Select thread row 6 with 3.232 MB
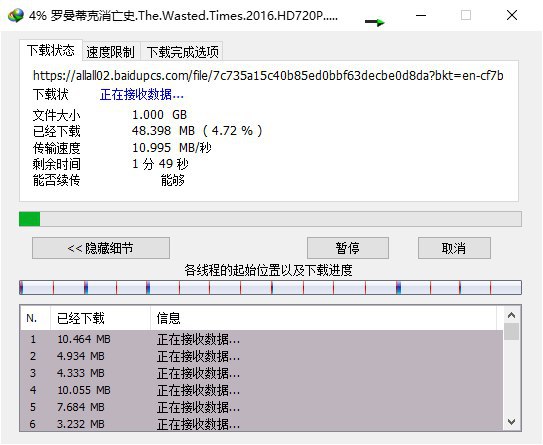The image size is (543, 445). (261, 424)
